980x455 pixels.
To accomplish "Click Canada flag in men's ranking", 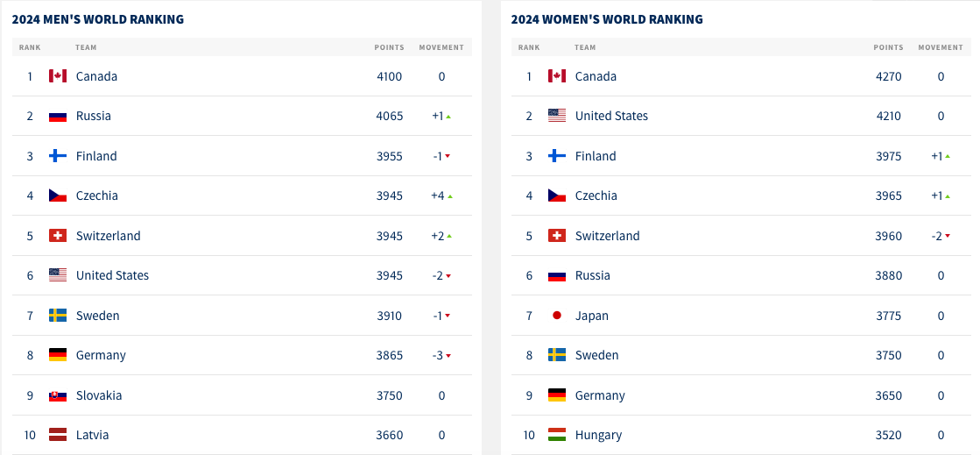I will [x=58, y=76].
